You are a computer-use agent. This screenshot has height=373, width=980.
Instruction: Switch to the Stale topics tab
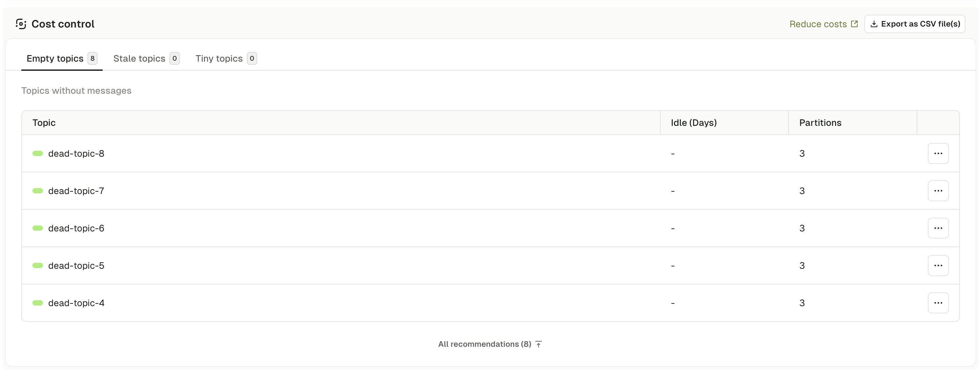(139, 58)
